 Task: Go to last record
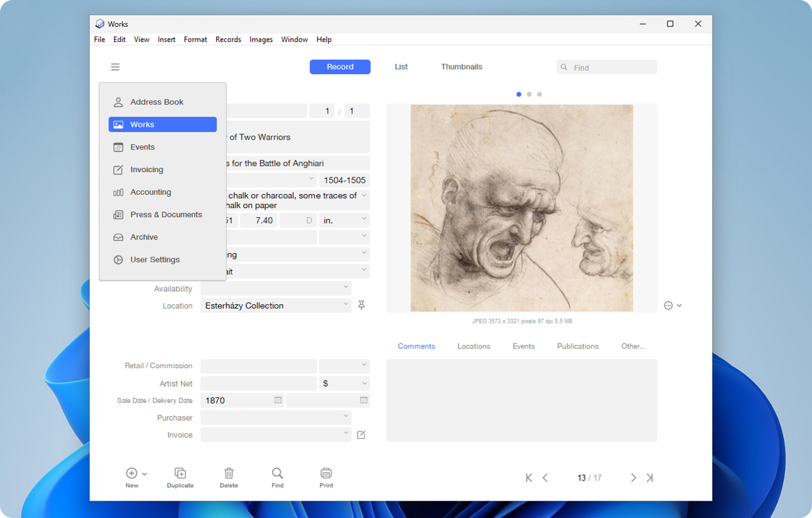click(650, 478)
